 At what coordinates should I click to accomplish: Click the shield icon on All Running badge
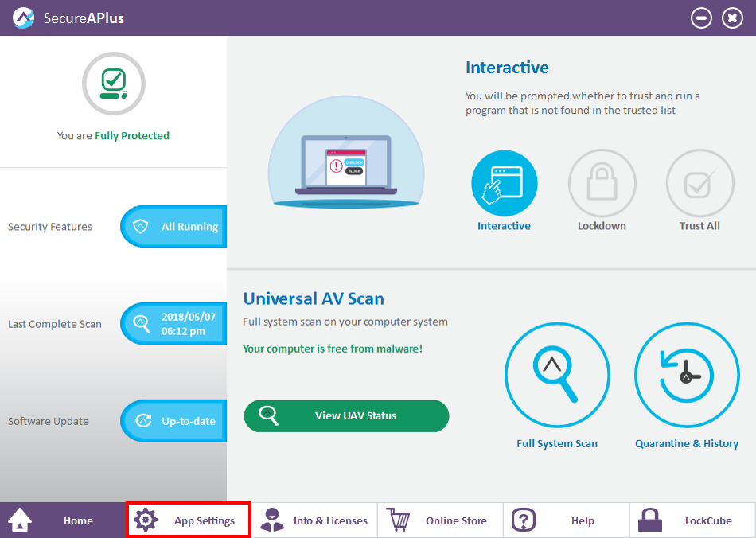(142, 226)
